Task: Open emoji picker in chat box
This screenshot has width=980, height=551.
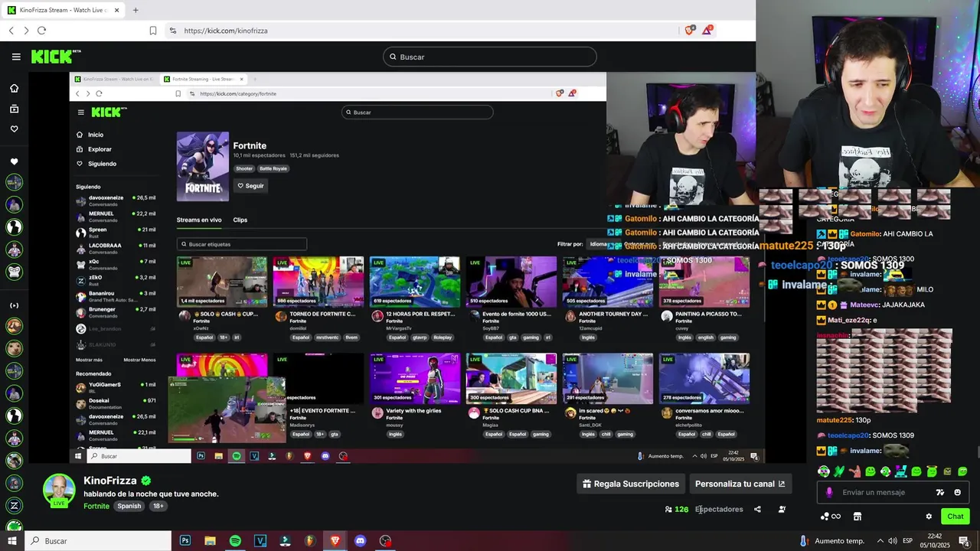Action: 957,492
